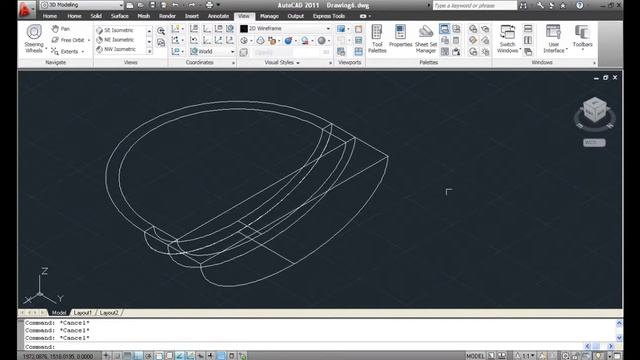Click the command window scroll down arrow
640x360 pixels.
(x=619, y=338)
